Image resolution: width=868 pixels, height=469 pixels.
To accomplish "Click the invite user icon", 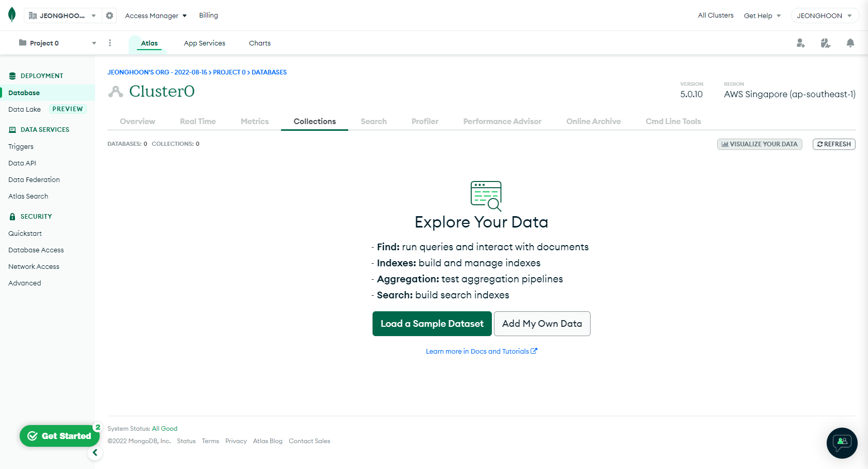I will [x=800, y=43].
